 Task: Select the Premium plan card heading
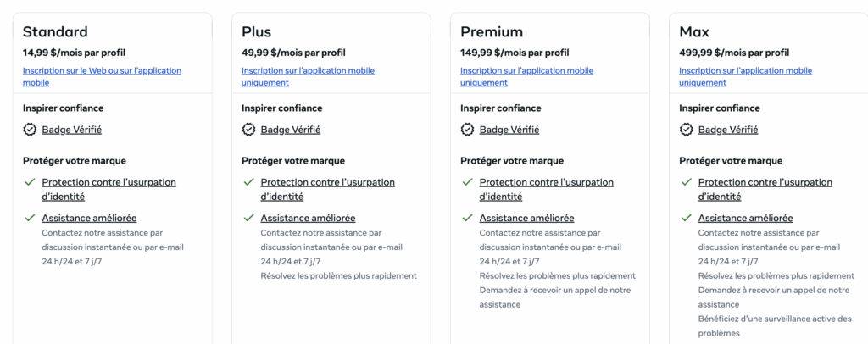pyautogui.click(x=492, y=32)
